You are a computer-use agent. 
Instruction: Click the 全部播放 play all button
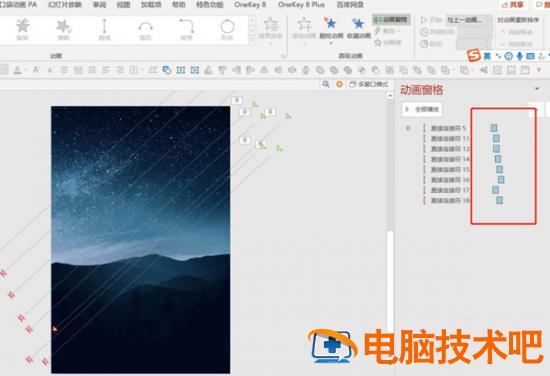[422, 109]
